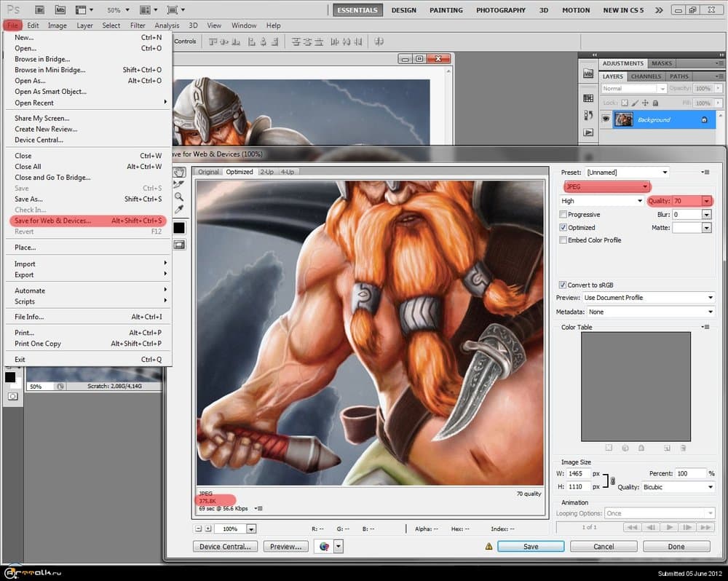The height and width of the screenshot is (581, 728).
Task: Open the Mini Bridge panel icon
Action: (x=588, y=74)
